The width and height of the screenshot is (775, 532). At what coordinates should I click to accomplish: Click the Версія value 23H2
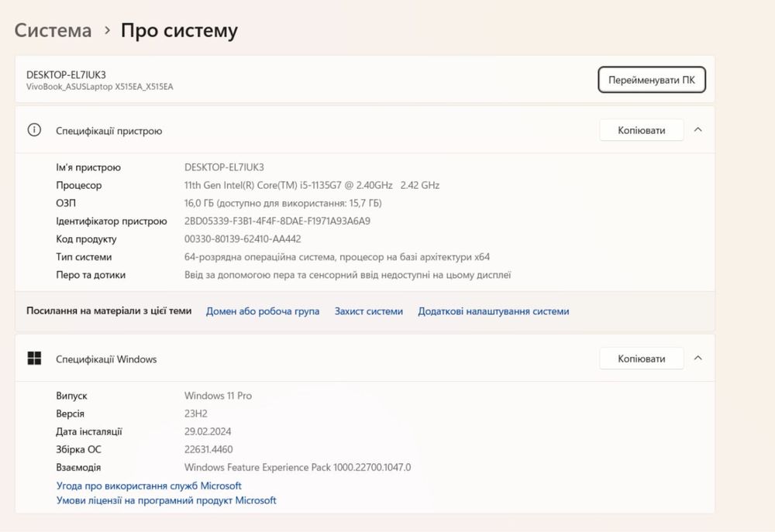coord(196,414)
